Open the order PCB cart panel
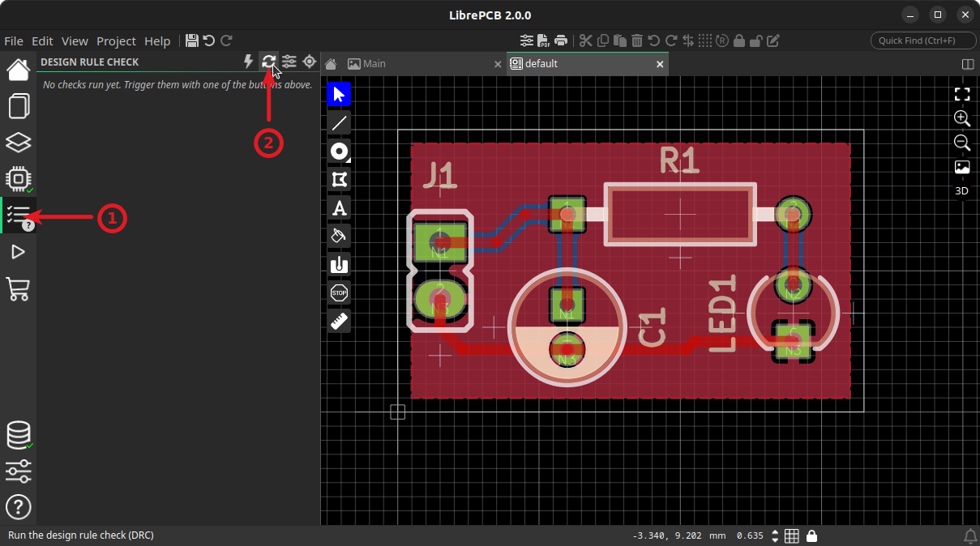This screenshot has height=546, width=980. click(18, 289)
